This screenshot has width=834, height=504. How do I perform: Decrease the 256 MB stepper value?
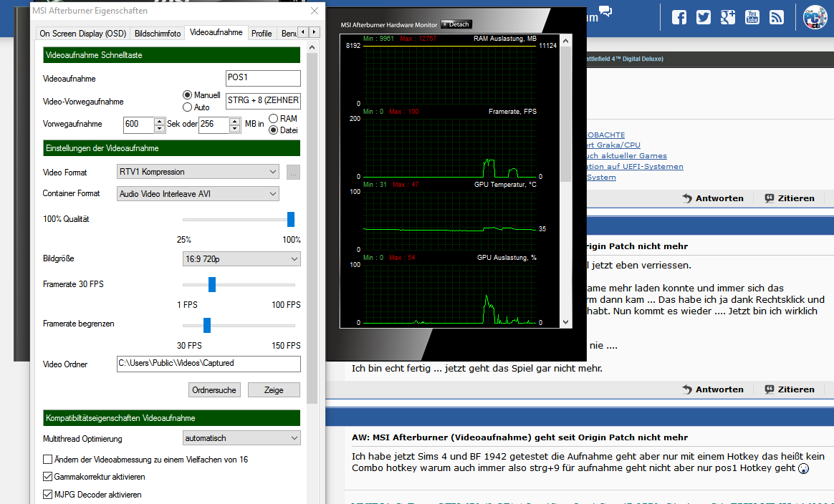click(234, 129)
